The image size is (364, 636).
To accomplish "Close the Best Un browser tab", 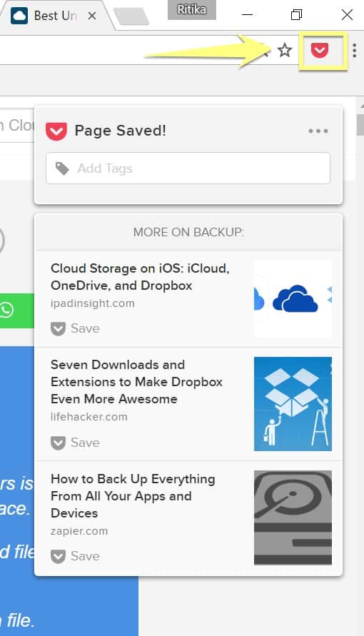I will coord(92,16).
